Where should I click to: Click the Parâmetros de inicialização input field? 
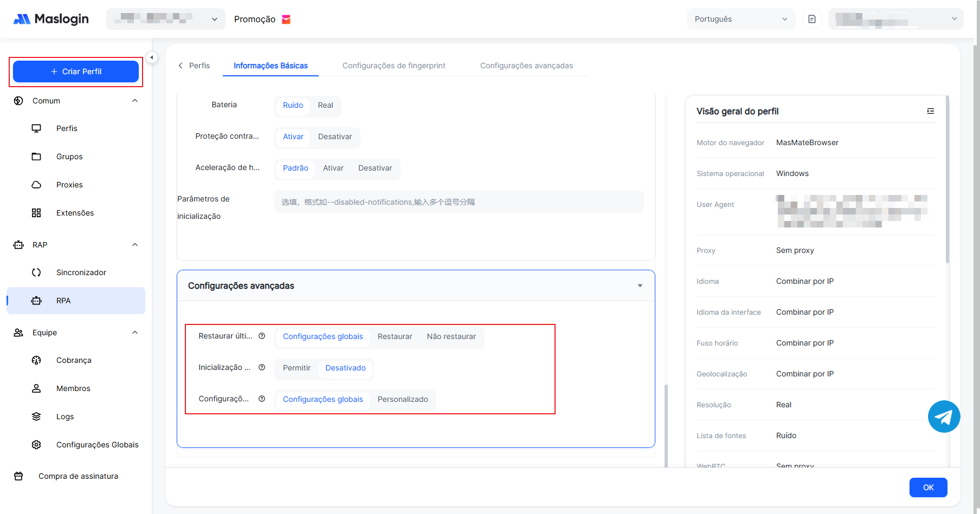click(x=459, y=202)
